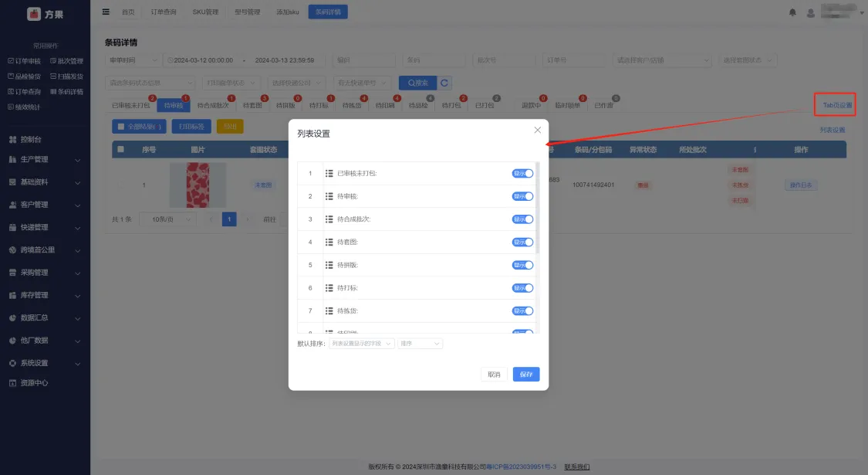Open notifications via the bell icon
Screen dimensions: 868x475
pyautogui.click(x=792, y=13)
